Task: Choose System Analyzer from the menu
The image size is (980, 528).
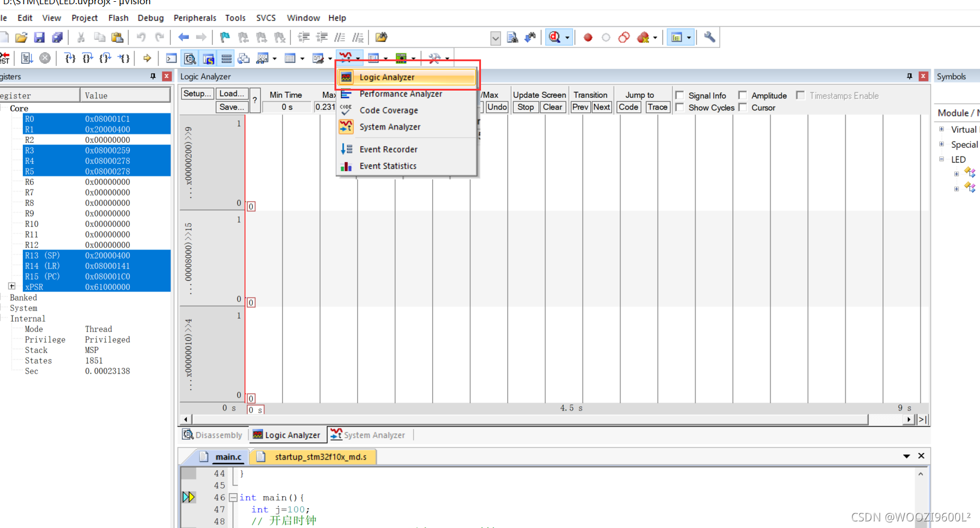Action: tap(407, 127)
